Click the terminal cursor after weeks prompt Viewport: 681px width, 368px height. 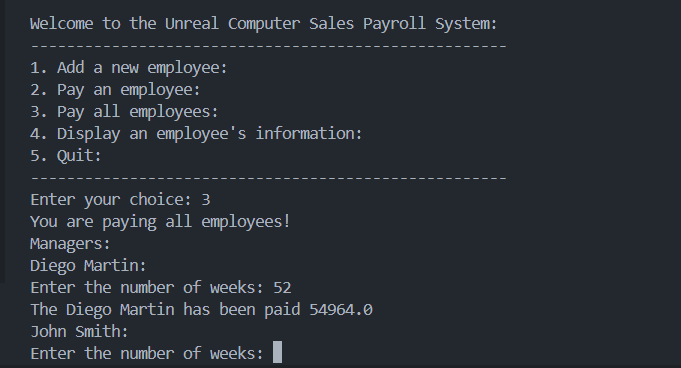click(277, 352)
